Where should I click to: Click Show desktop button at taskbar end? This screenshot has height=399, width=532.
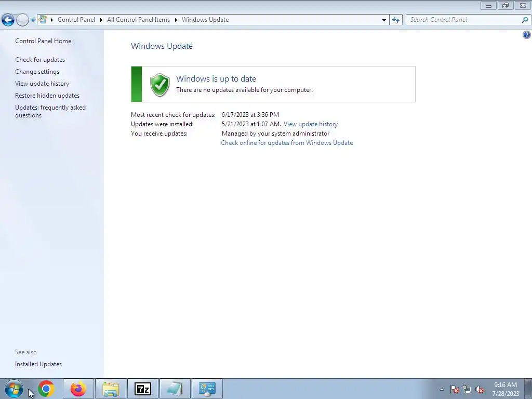pyautogui.click(x=528, y=389)
